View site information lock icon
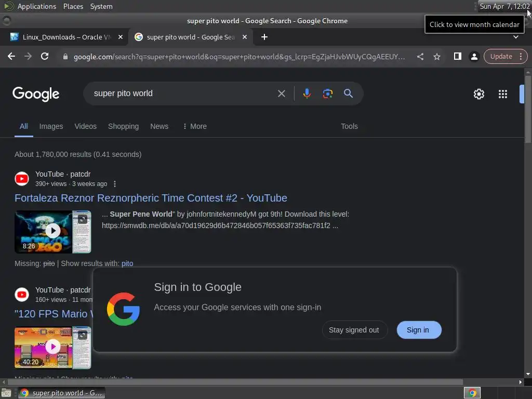Viewport: 532px width, 399px height. pos(65,57)
